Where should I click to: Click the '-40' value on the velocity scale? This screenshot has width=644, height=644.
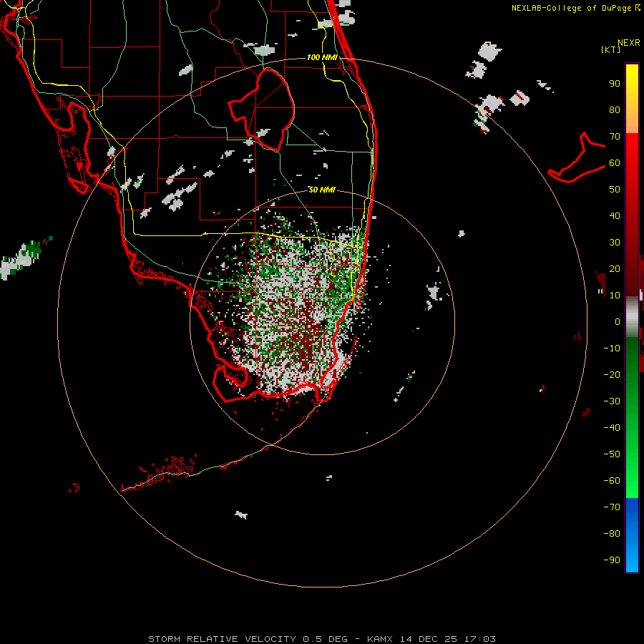coord(612,428)
